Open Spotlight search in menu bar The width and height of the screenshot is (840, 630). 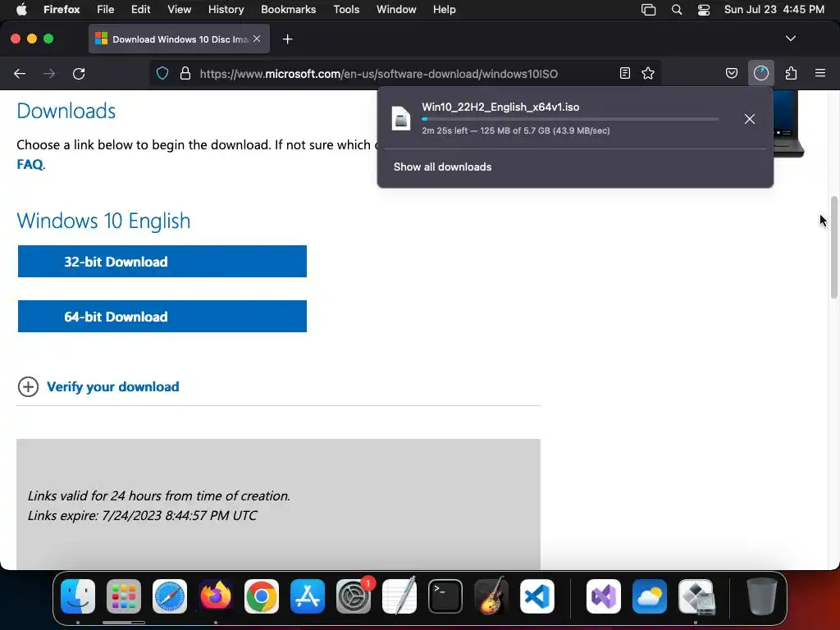pos(677,10)
